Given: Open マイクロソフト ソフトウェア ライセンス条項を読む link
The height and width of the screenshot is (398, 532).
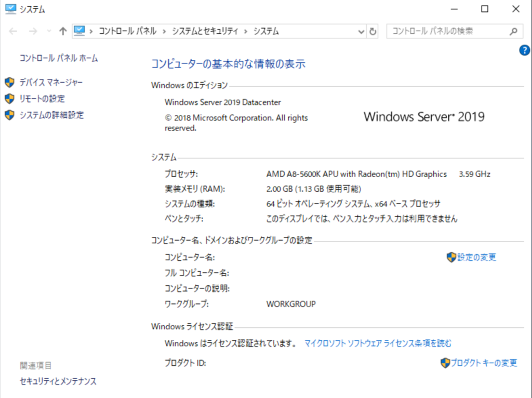Looking at the screenshot, I should (x=378, y=343).
